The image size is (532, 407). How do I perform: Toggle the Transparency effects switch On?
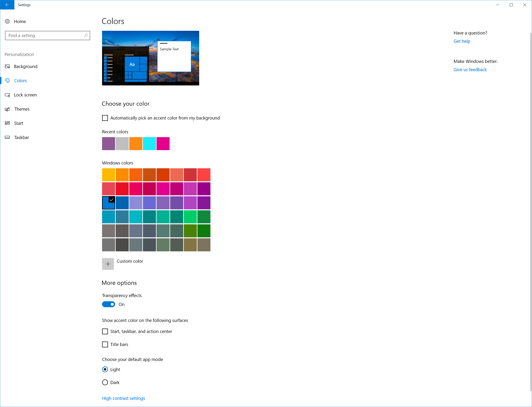click(x=109, y=304)
